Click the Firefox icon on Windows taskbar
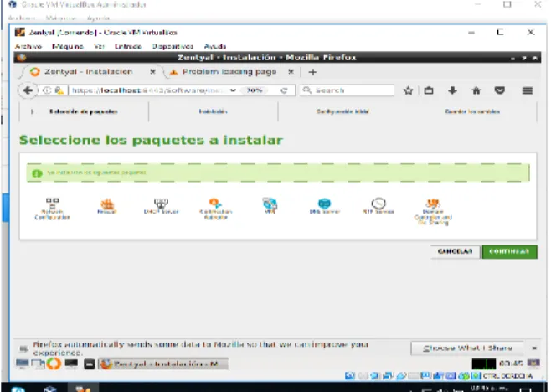This screenshot has width=551, height=392. [x=83, y=389]
